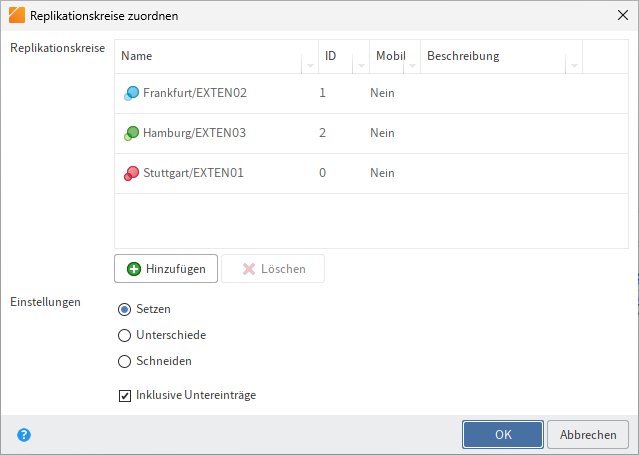Open the ID column filter dropdown
Viewport: 639px width, 455px height.
coord(361,66)
